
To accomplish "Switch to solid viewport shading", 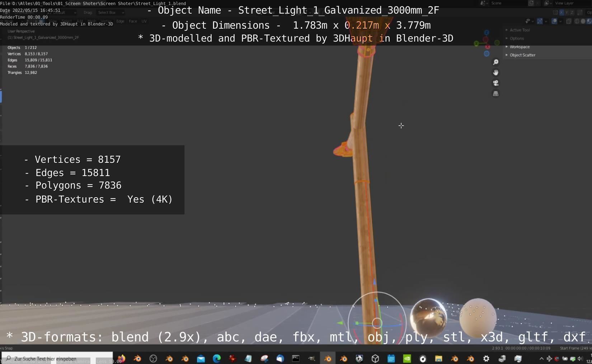I will coord(583,21).
